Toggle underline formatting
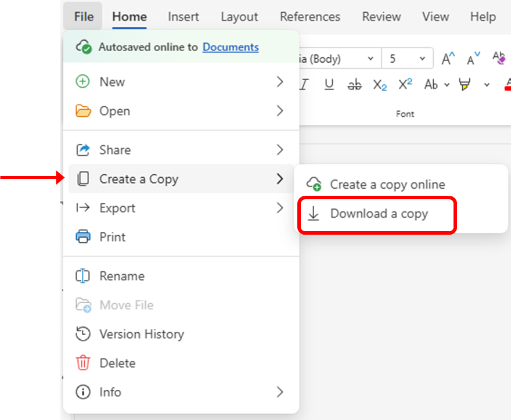 coord(329,84)
